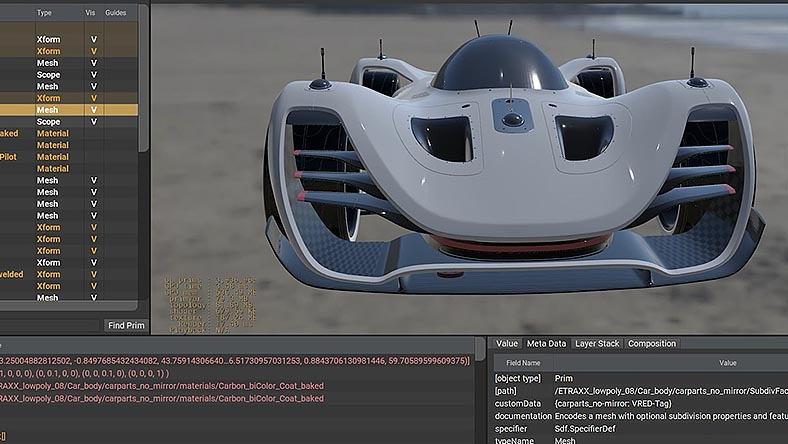Switch to the Value tab
The height and width of the screenshot is (444, 788).
(x=506, y=343)
